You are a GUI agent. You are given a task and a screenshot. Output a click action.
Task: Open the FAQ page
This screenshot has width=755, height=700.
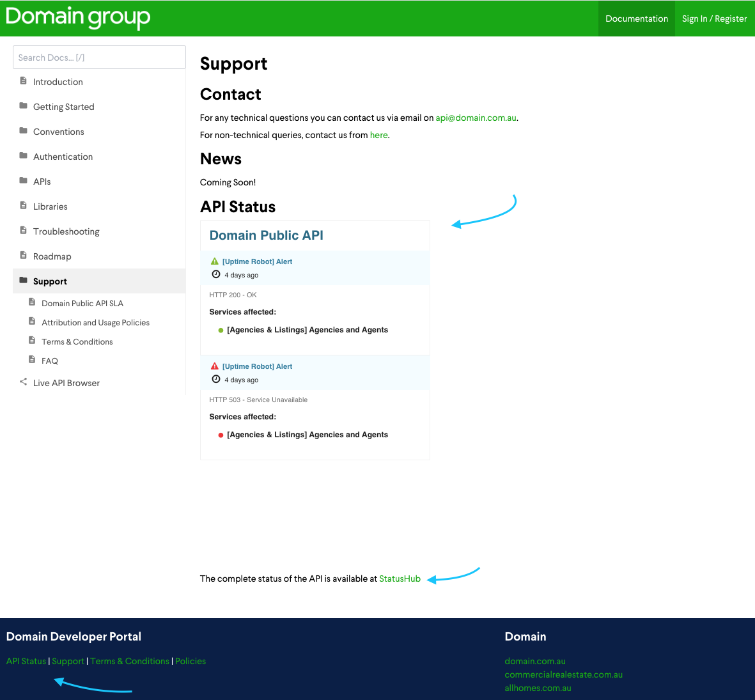[x=50, y=361]
